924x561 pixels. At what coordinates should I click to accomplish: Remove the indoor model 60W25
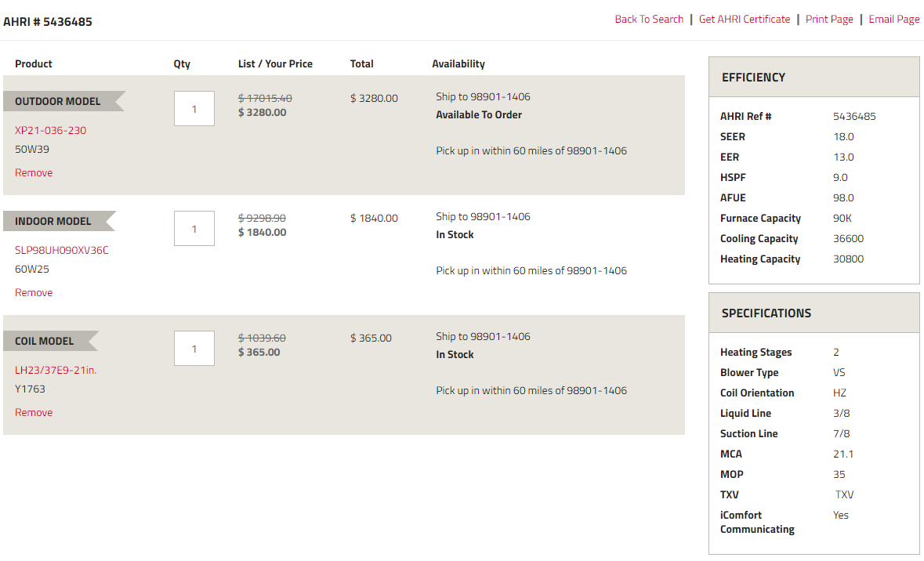34,292
